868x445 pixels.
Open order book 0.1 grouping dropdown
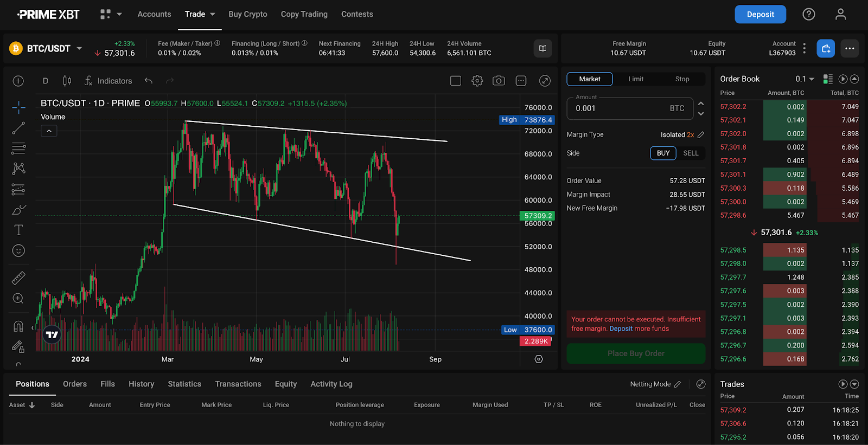[805, 79]
